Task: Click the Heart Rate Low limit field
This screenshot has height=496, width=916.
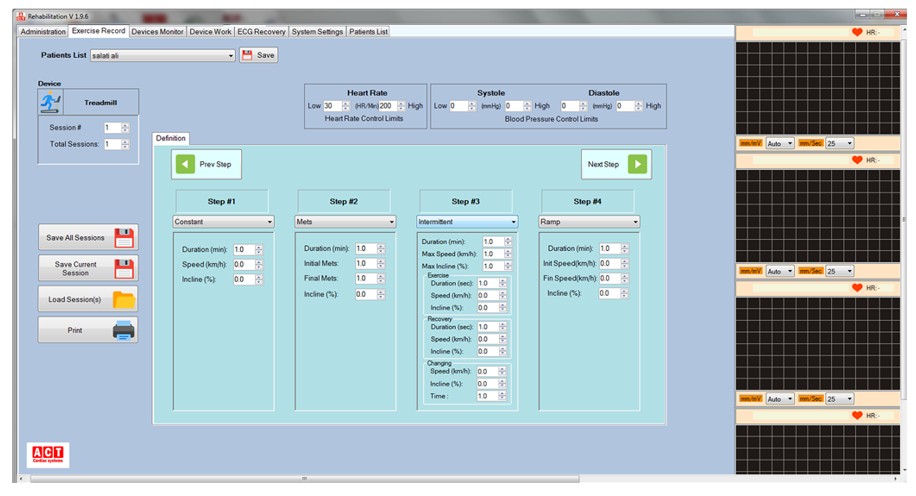Action: coord(332,105)
